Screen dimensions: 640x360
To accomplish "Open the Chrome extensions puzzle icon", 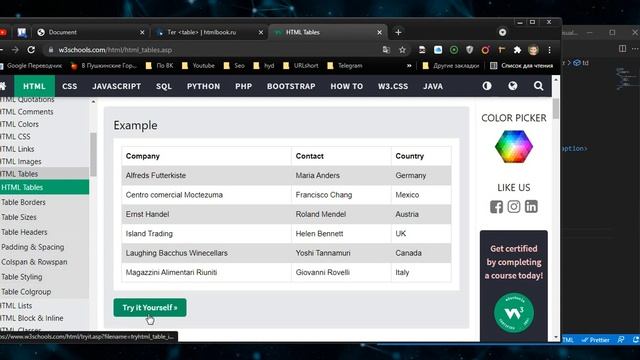I will tap(517, 50).
